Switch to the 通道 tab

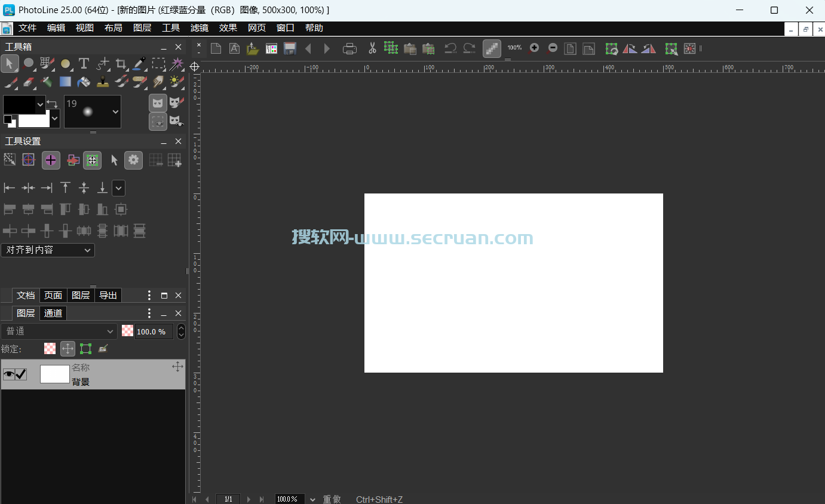pos(53,313)
